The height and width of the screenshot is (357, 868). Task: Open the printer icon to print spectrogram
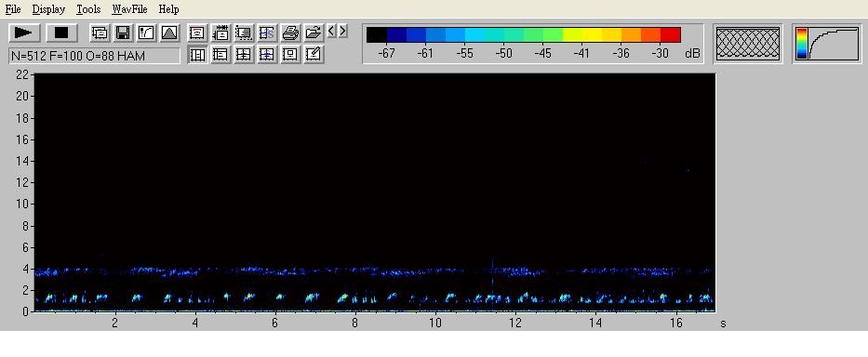point(290,33)
